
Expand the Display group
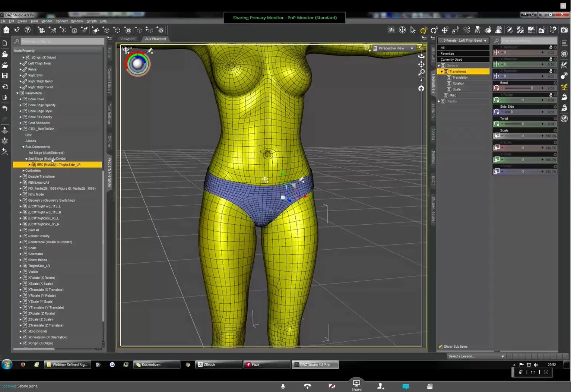click(439, 101)
